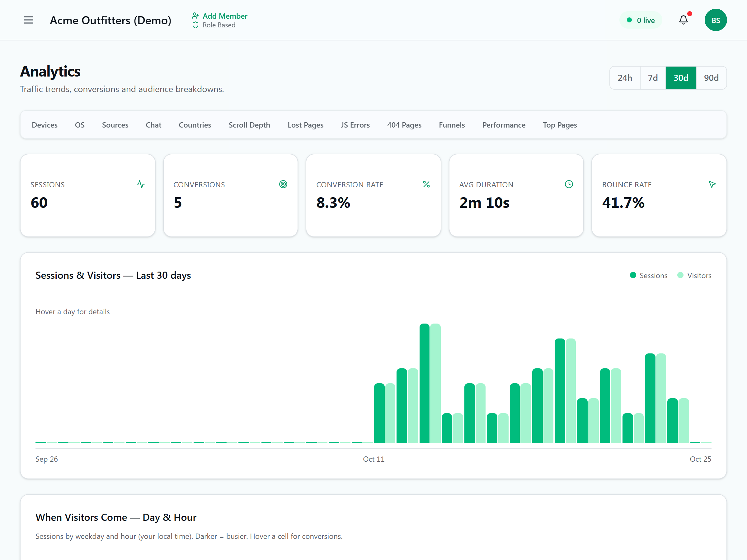
Task: Open the hamburger navigation menu
Action: [x=29, y=20]
